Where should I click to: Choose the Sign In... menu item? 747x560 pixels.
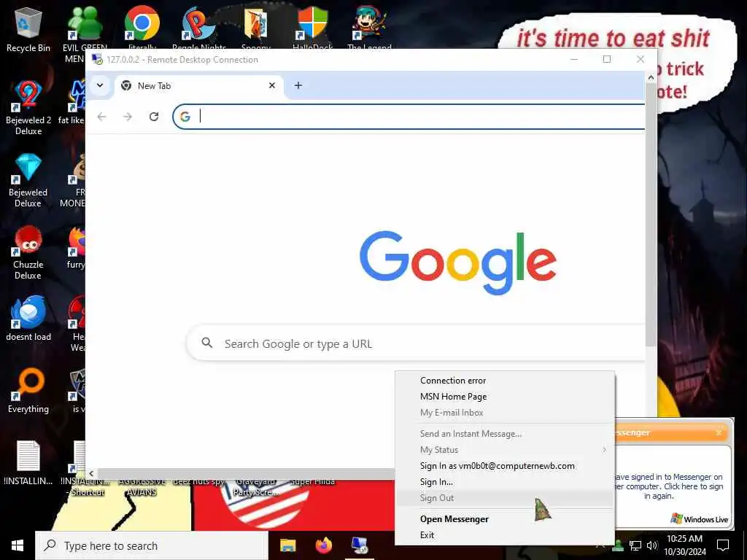click(x=505, y=482)
